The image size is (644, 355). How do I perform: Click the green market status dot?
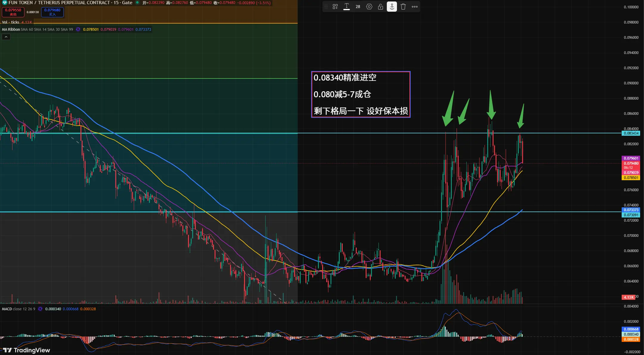(137, 3)
